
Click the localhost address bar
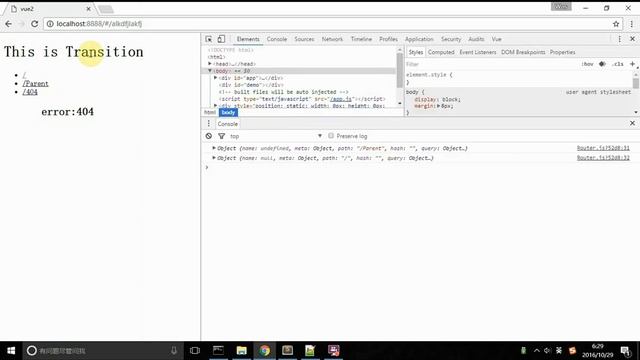click(x=327, y=24)
